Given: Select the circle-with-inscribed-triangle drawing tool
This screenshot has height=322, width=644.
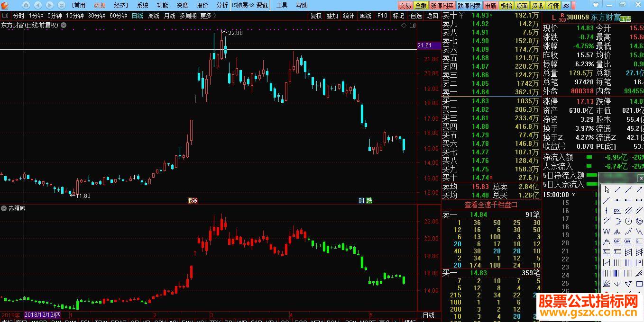Looking at the screenshot, I should click(639, 221).
